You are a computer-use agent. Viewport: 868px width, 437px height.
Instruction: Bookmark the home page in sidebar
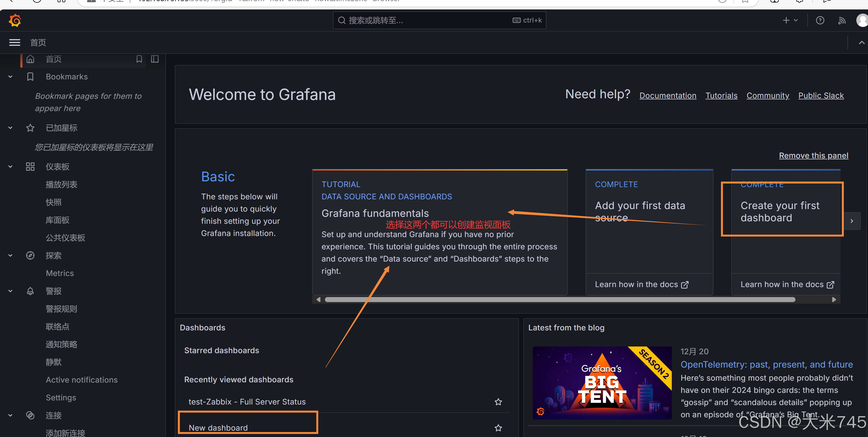pos(139,59)
